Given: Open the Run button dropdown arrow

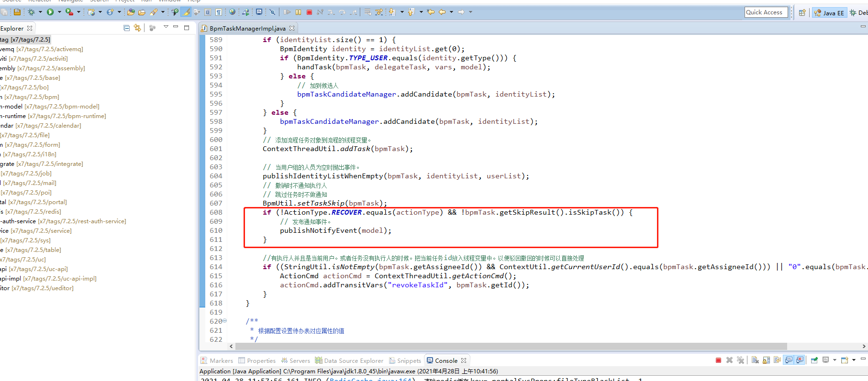Looking at the screenshot, I should tap(59, 12).
